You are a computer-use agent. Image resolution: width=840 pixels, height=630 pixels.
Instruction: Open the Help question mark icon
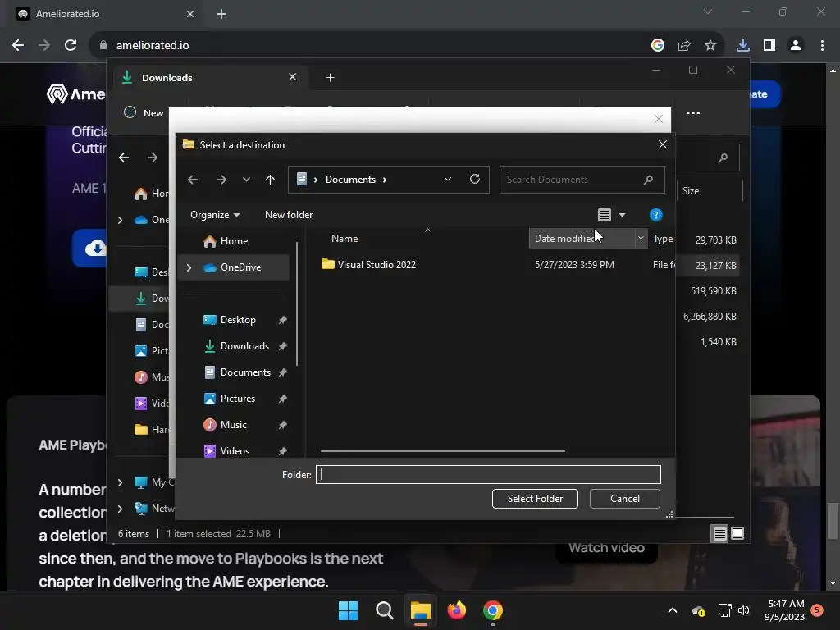(x=655, y=215)
